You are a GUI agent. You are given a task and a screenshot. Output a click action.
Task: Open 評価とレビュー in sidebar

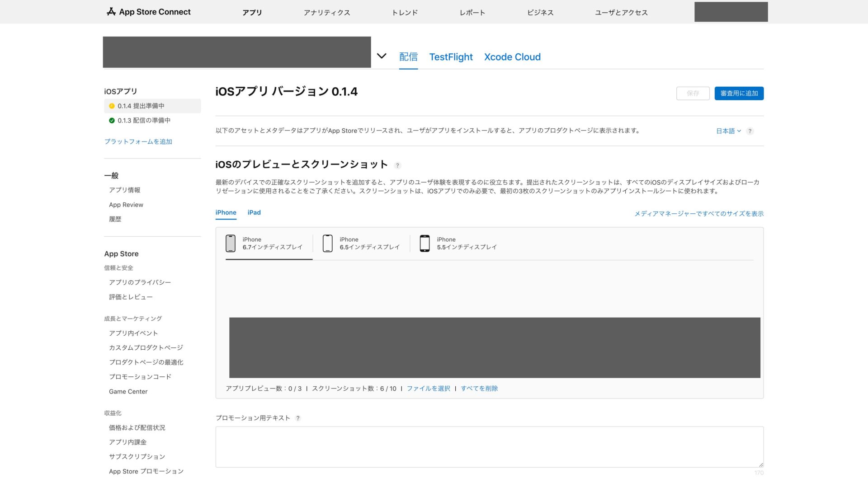131,297
